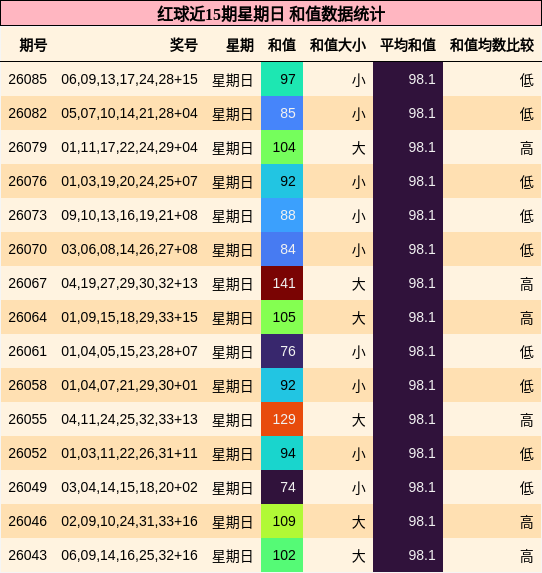
Task: Select issue number 26052
Action: coord(27,453)
